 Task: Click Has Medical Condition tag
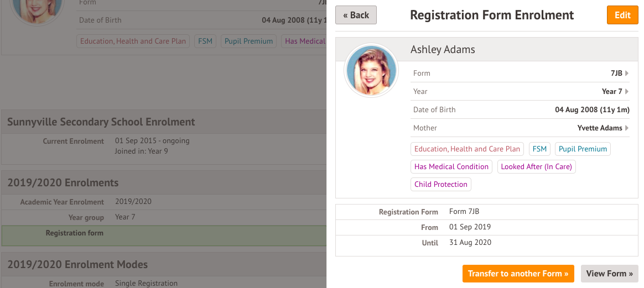(x=451, y=166)
